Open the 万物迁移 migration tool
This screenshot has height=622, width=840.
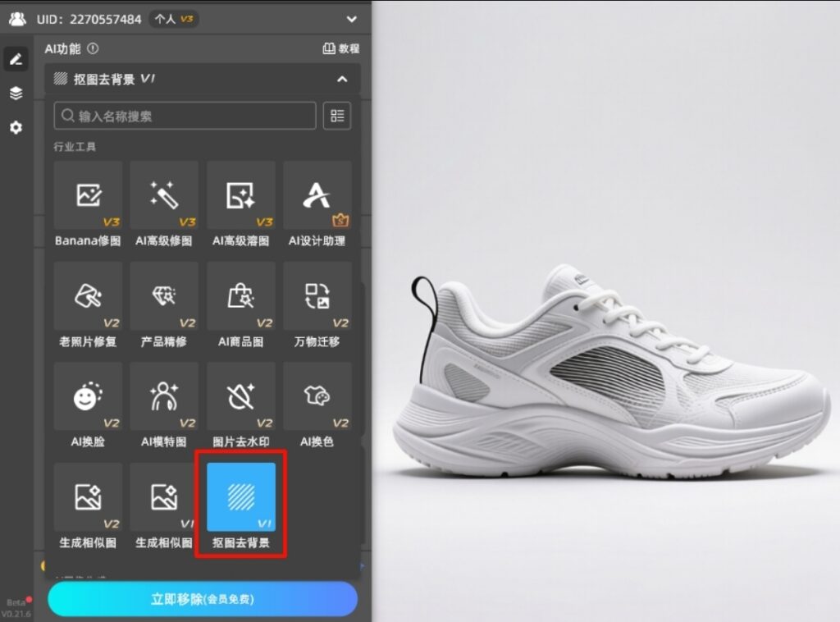(317, 297)
